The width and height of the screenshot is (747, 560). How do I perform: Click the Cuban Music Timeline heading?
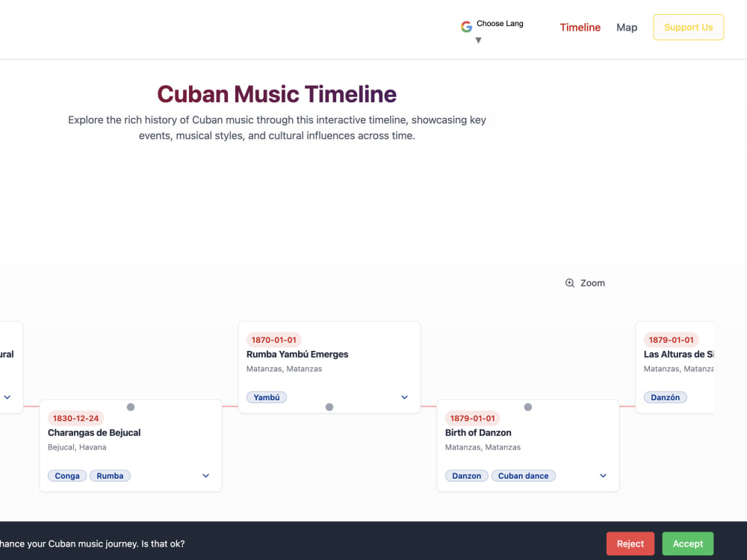pos(277,94)
